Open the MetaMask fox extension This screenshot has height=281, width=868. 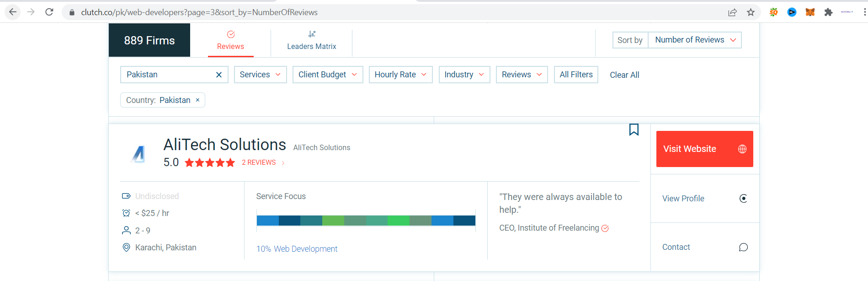[x=810, y=12]
